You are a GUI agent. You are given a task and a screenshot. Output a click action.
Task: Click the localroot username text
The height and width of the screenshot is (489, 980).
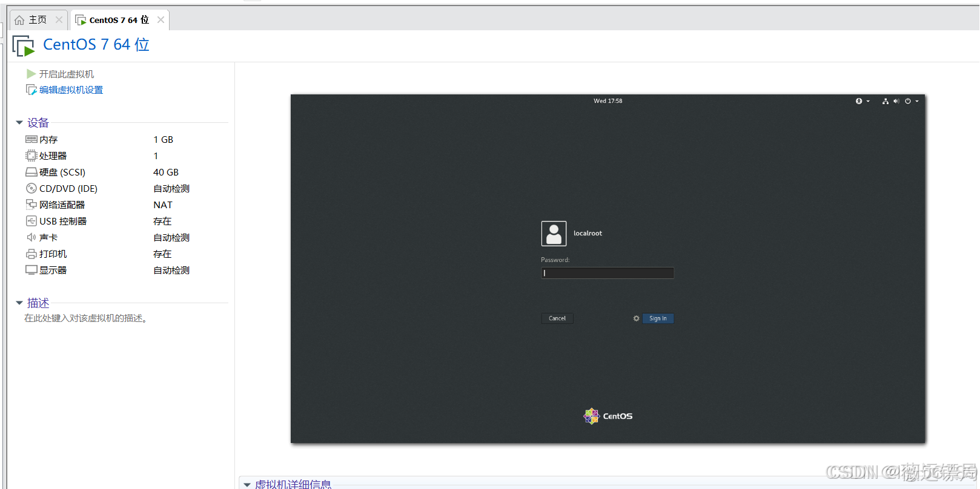coord(588,233)
